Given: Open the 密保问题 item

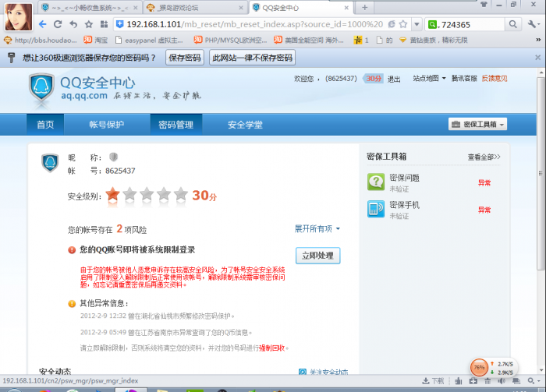Looking at the screenshot, I should (404, 178).
